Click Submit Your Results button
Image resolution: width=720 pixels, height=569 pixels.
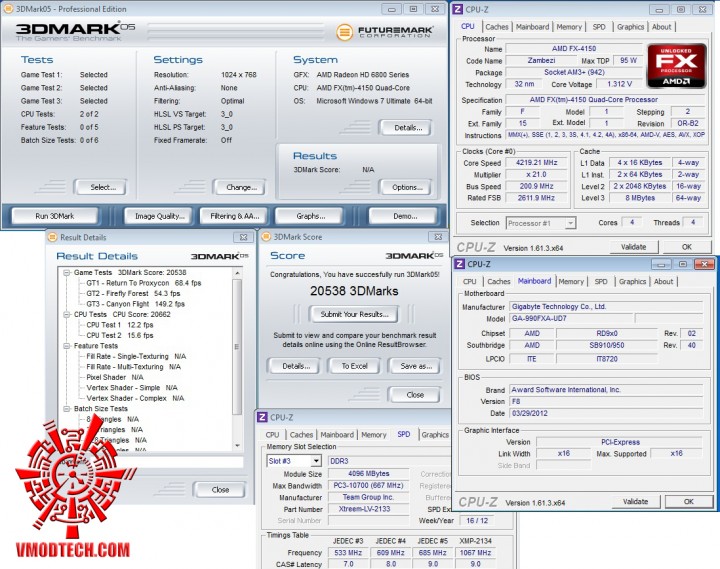coord(354,314)
